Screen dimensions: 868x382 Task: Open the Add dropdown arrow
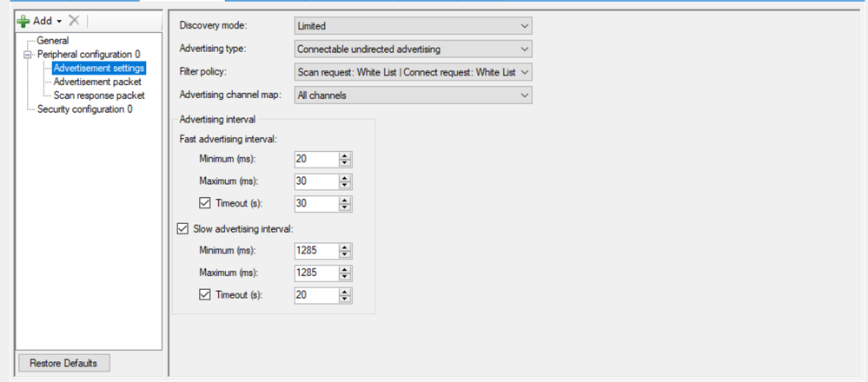(59, 22)
